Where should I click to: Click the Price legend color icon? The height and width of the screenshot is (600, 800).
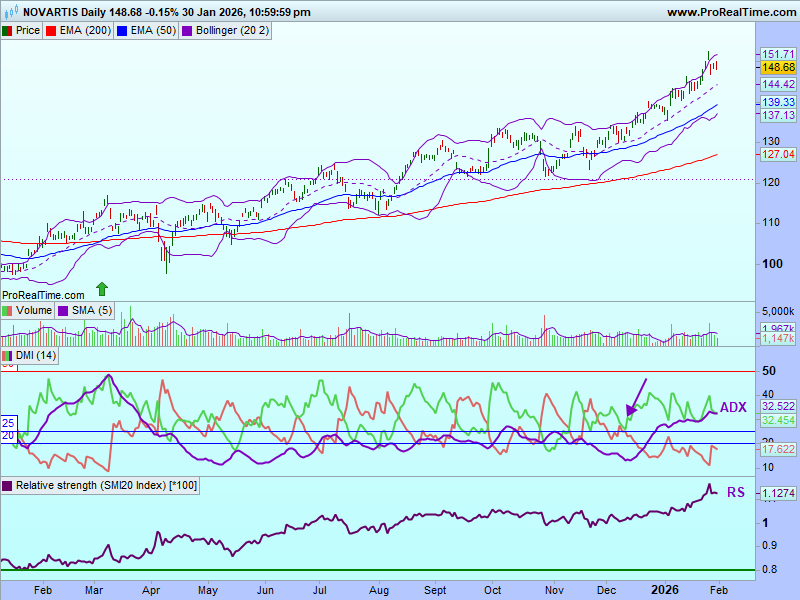pyautogui.click(x=8, y=31)
